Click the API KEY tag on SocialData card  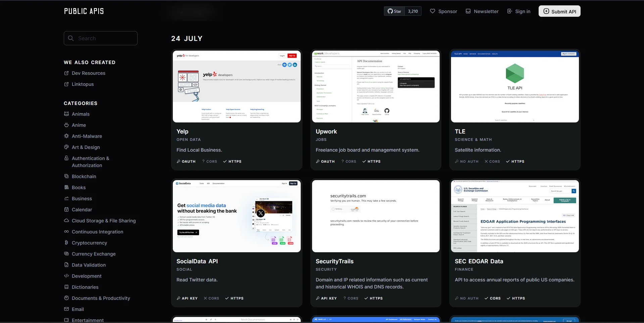click(187, 298)
